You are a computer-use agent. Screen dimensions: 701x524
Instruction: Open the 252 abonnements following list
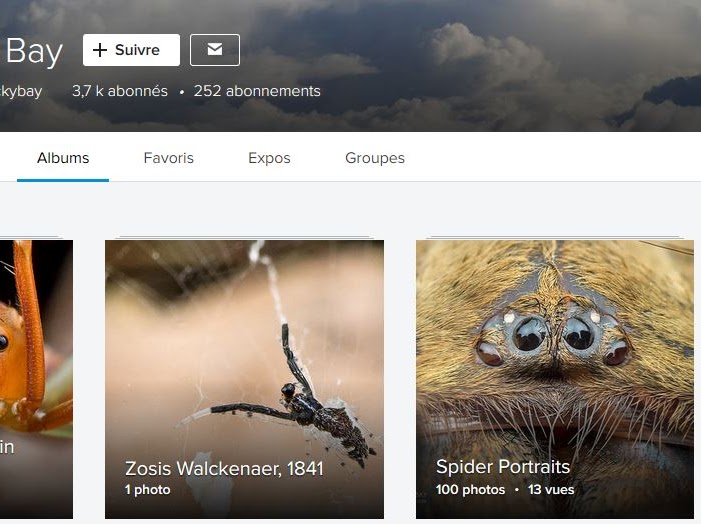pos(257,91)
